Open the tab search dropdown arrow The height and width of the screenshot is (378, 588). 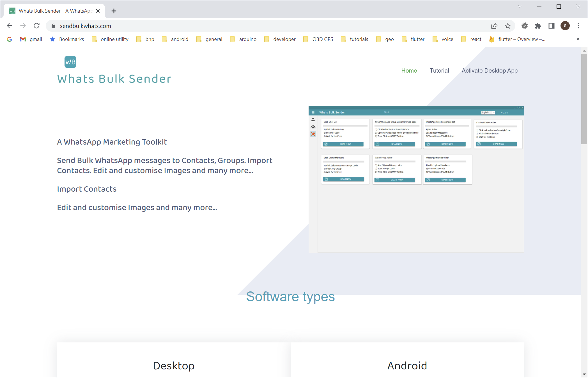tap(520, 6)
